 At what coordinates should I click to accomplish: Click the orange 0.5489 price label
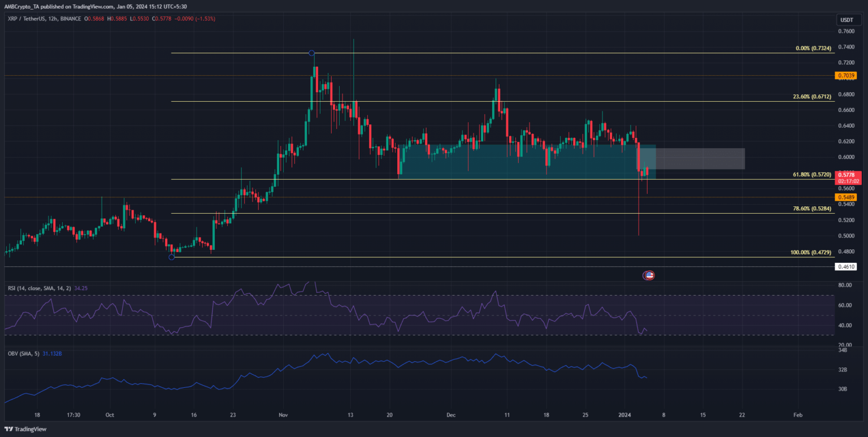click(845, 197)
